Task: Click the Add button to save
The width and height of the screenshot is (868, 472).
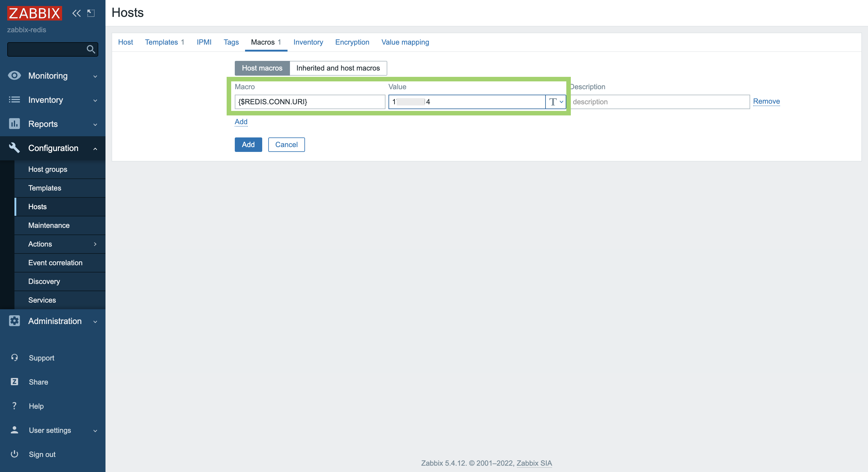Action: coord(249,145)
